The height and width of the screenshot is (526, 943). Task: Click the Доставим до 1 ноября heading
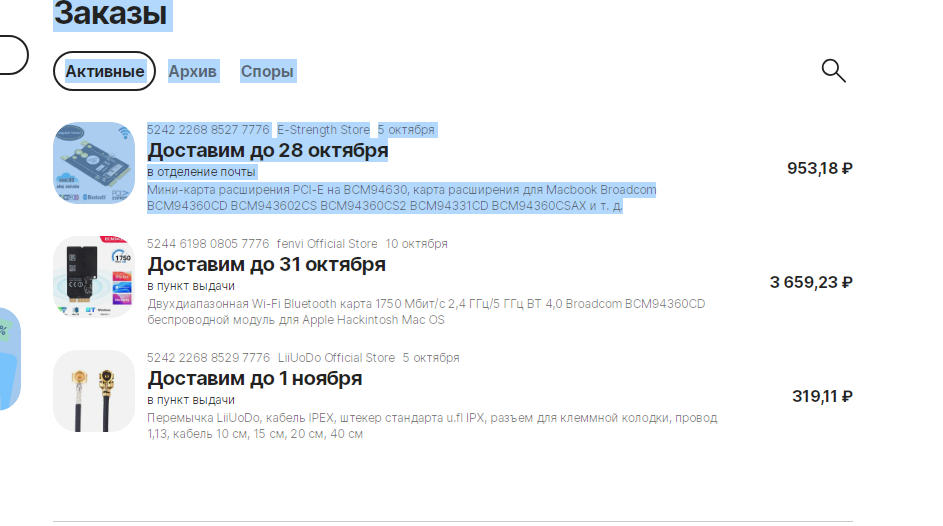[x=254, y=378]
